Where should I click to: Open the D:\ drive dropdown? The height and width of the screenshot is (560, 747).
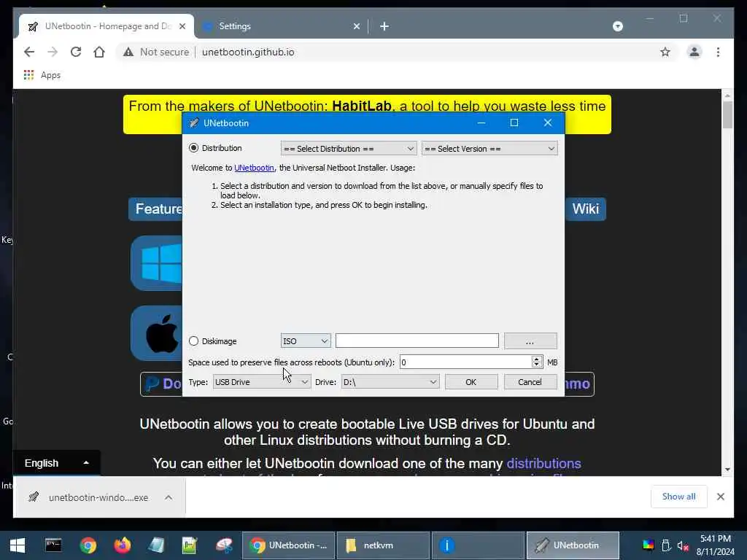(x=390, y=382)
